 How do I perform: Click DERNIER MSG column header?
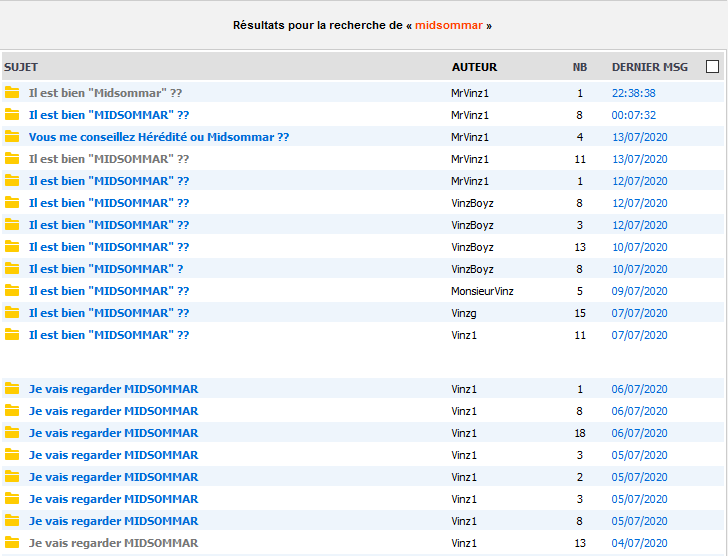pos(650,67)
